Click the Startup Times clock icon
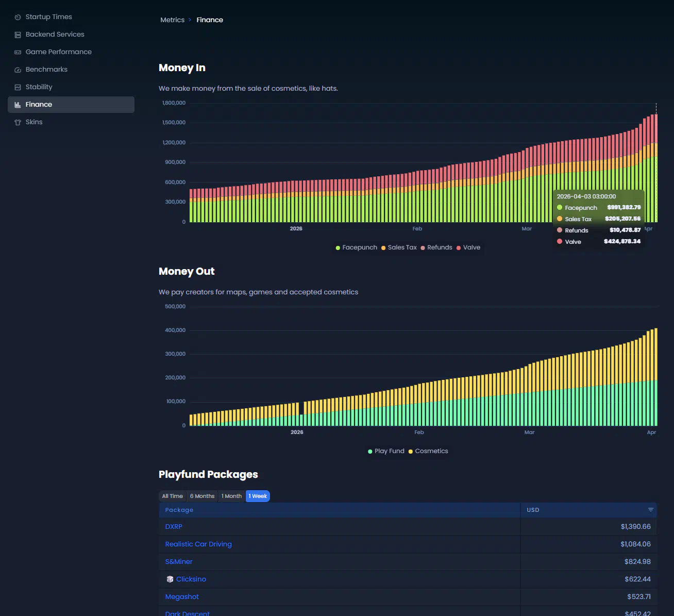The image size is (674, 616). [x=18, y=17]
